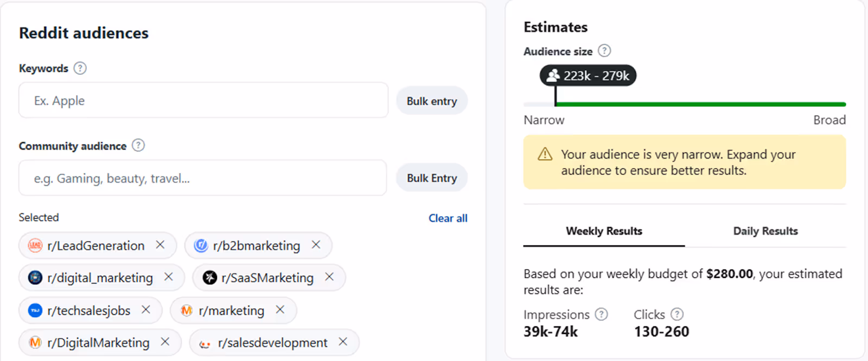Focus the Community audience search field
Image resolution: width=868 pixels, height=361 pixels.
click(203, 178)
